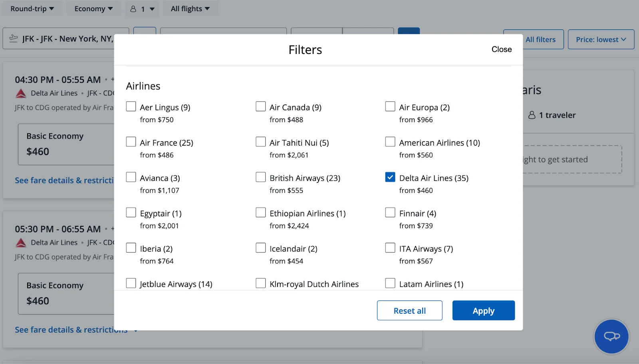Click the 1 traveler label
Screen dimensions: 639x364
tap(557, 115)
